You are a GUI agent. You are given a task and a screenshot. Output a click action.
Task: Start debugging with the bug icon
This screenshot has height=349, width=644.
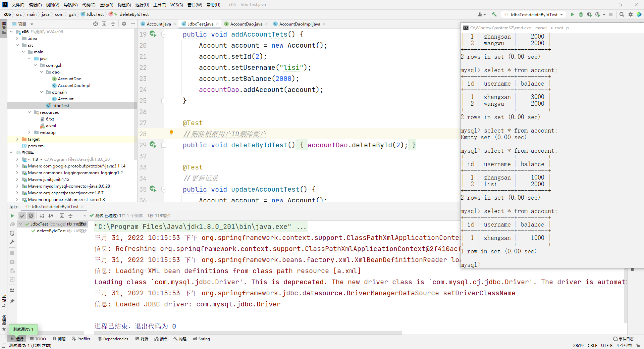tap(581, 14)
